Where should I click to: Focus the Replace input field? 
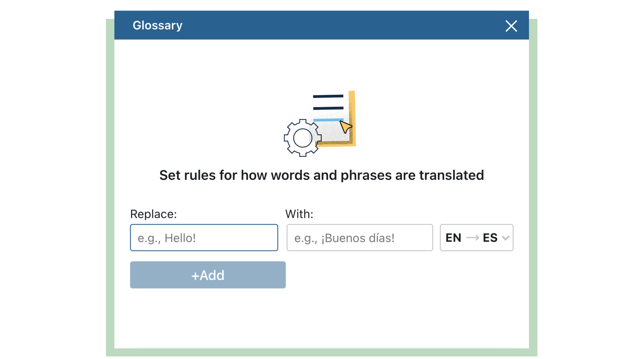tap(204, 238)
